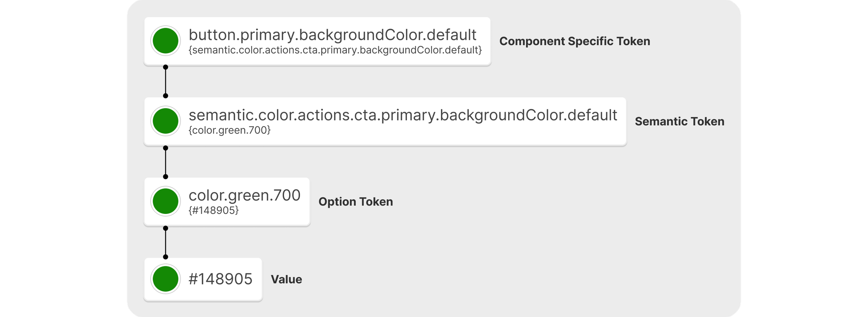Click the Semantic Token label

pos(679,122)
